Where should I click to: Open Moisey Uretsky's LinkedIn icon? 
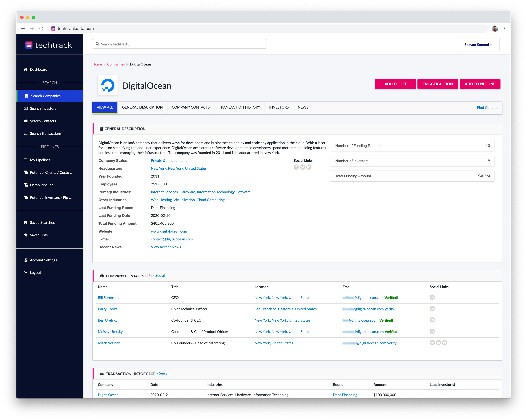coord(432,331)
